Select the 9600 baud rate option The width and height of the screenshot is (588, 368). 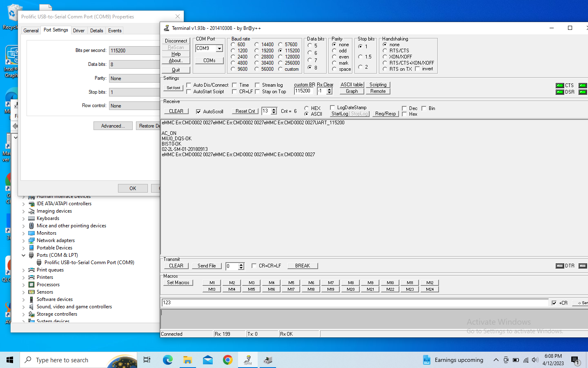pyautogui.click(x=233, y=69)
